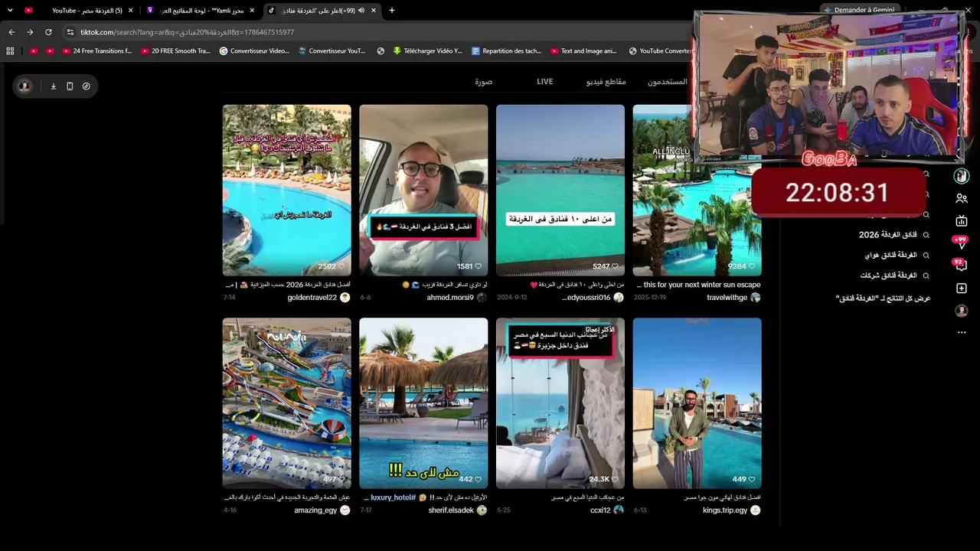Go forward in browser history
The height and width of the screenshot is (551, 980).
pyautogui.click(x=30, y=32)
